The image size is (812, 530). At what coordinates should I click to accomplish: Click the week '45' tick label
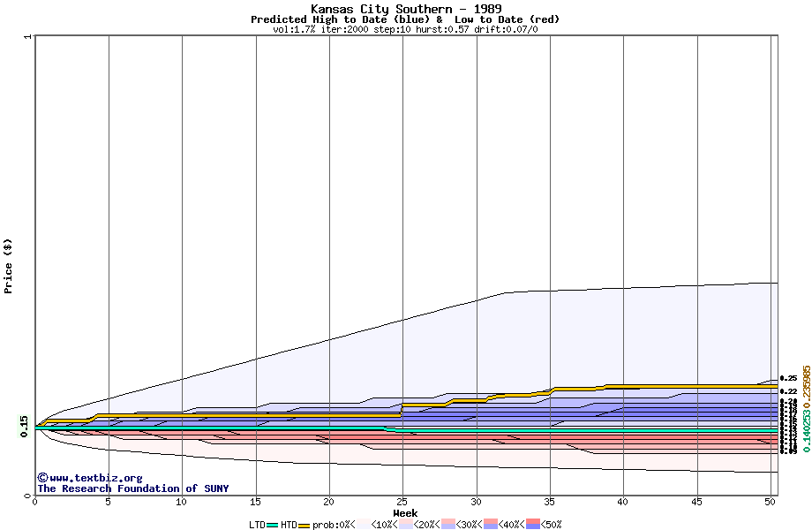697,502
